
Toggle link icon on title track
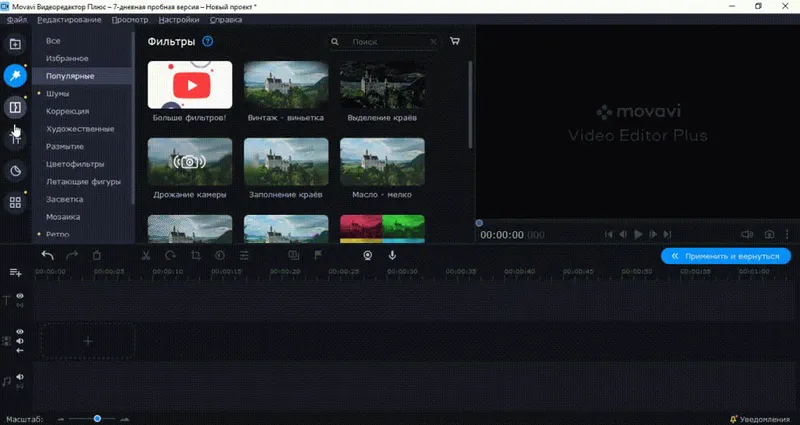[20, 305]
